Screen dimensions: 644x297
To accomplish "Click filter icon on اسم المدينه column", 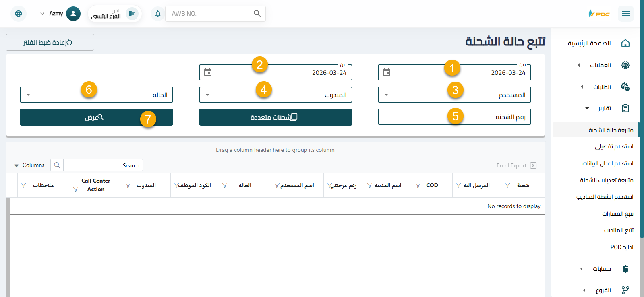I will click(370, 185).
